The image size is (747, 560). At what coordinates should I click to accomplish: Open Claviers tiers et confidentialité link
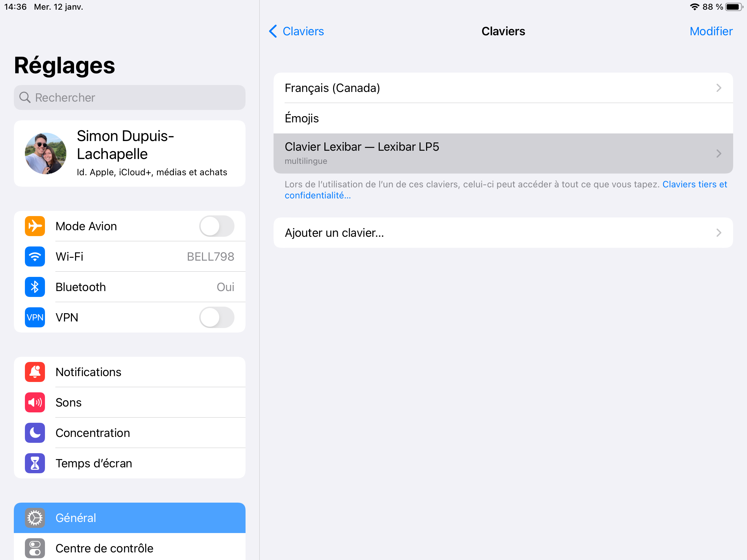[694, 185]
